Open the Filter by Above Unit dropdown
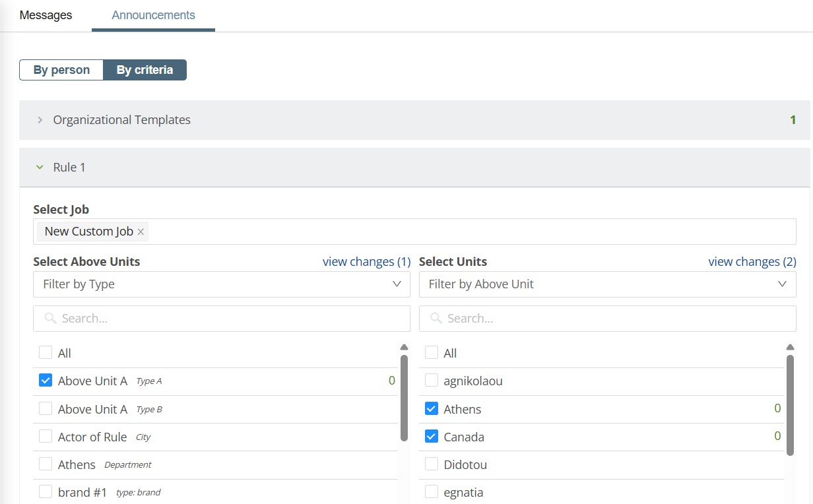This screenshot has height=504, width=813. tap(607, 284)
